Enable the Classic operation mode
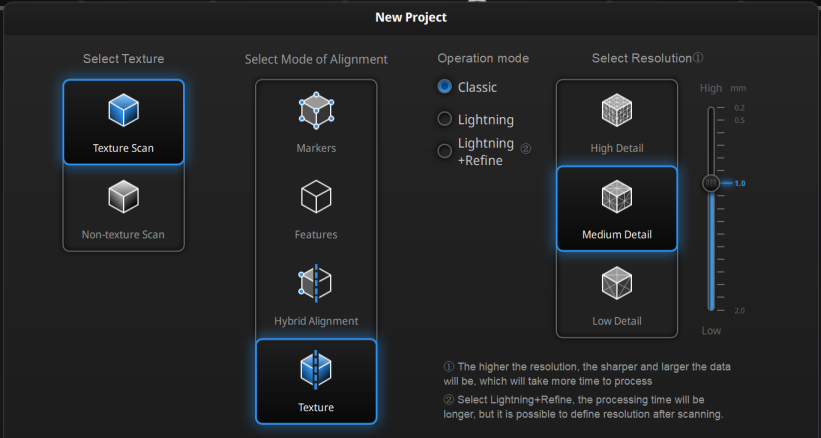The height and width of the screenshot is (438, 821). [445, 87]
